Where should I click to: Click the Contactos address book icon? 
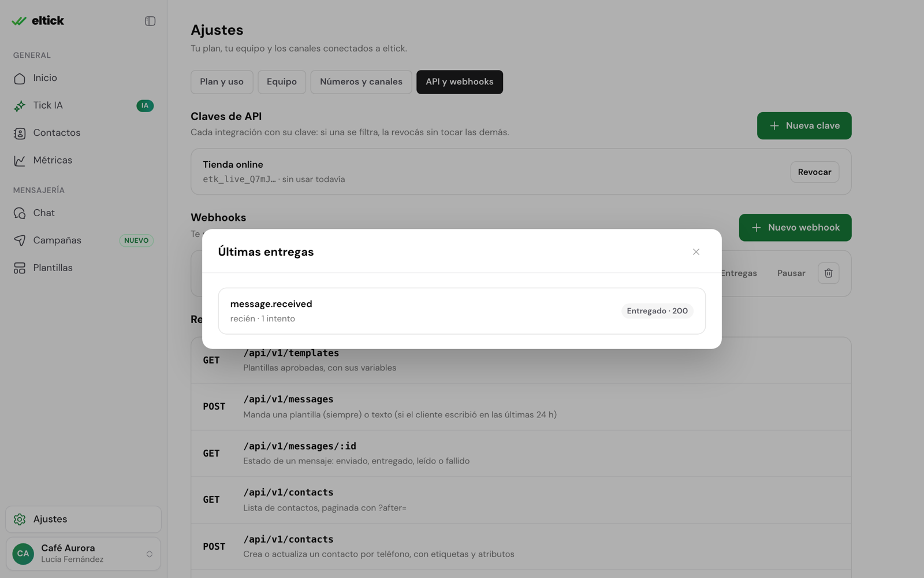pos(20,133)
